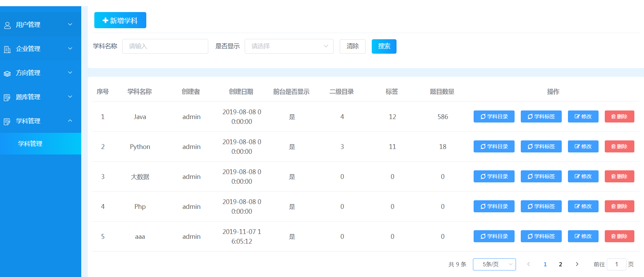The height and width of the screenshot is (277, 644).
Task: Click the aaa subject name cell
Action: 140,236
